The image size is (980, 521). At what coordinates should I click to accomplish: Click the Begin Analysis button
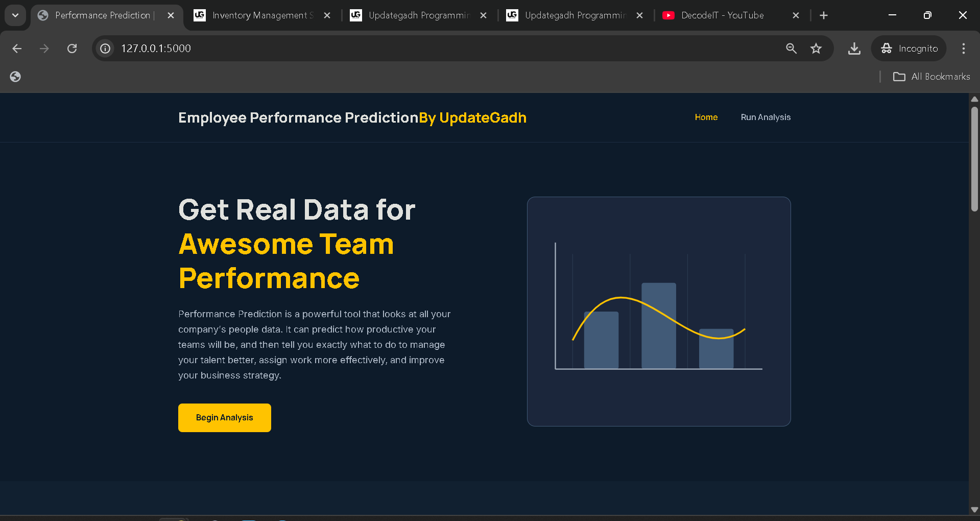pos(225,418)
